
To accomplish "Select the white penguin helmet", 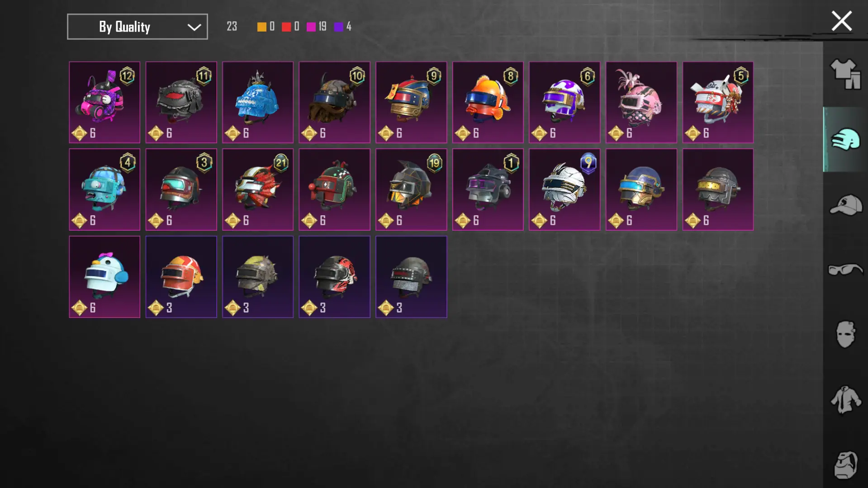I will coord(104,277).
